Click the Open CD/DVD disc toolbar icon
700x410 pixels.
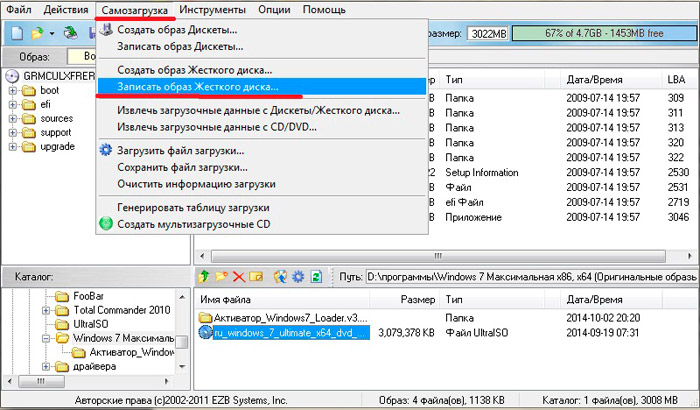[x=71, y=33]
